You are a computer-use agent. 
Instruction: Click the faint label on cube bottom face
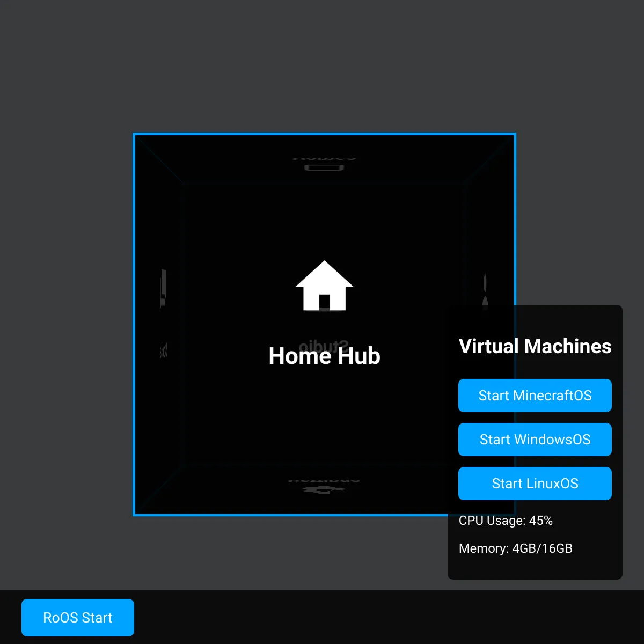323,481
